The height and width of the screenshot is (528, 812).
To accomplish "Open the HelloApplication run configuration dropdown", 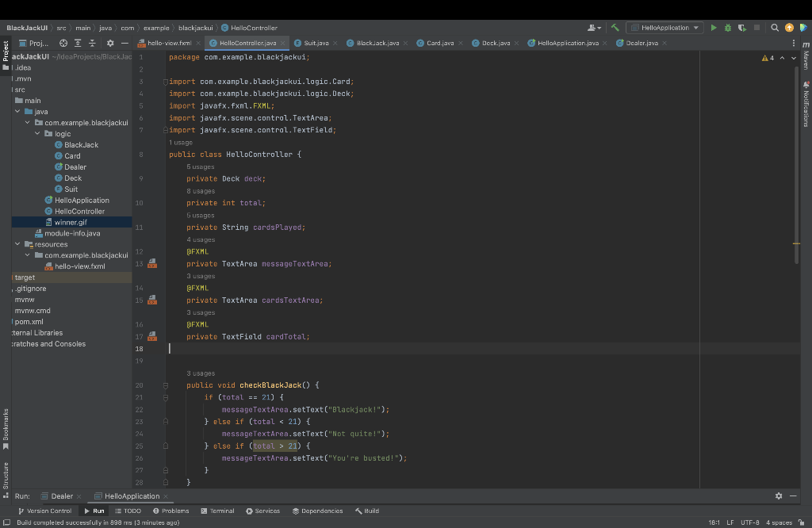I will (x=665, y=28).
